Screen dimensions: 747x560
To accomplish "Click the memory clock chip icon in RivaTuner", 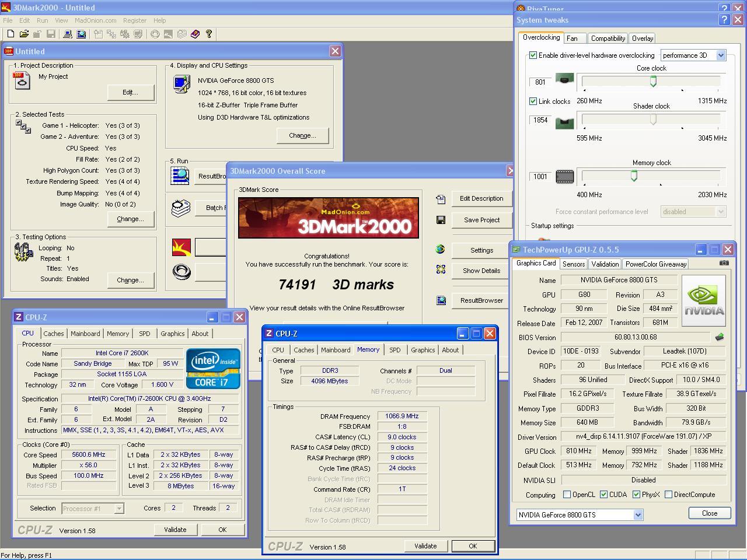I will (564, 176).
